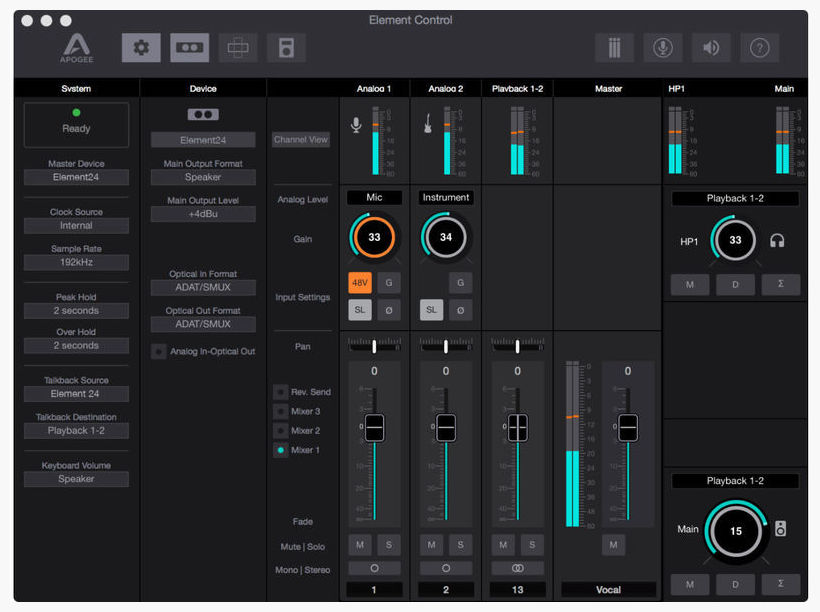Dim the HP1 output with D

click(x=736, y=285)
